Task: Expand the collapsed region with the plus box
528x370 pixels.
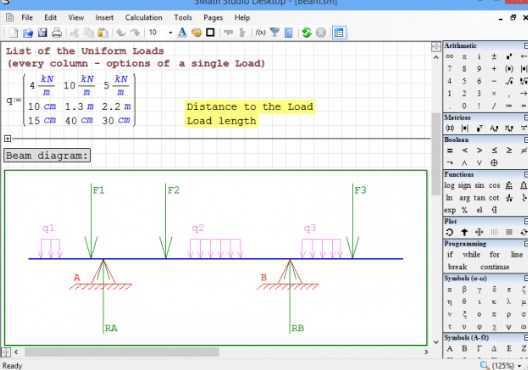Action: (8, 138)
